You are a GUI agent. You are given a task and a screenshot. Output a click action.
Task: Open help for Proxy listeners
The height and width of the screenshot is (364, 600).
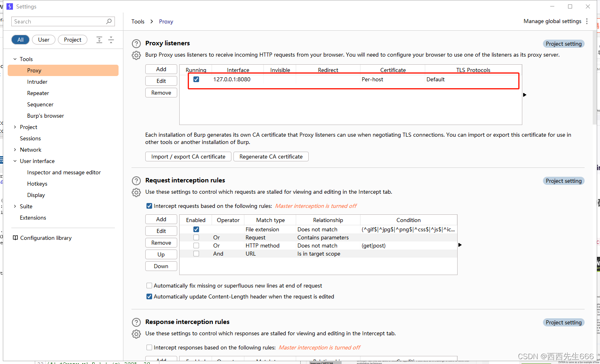[x=136, y=44]
